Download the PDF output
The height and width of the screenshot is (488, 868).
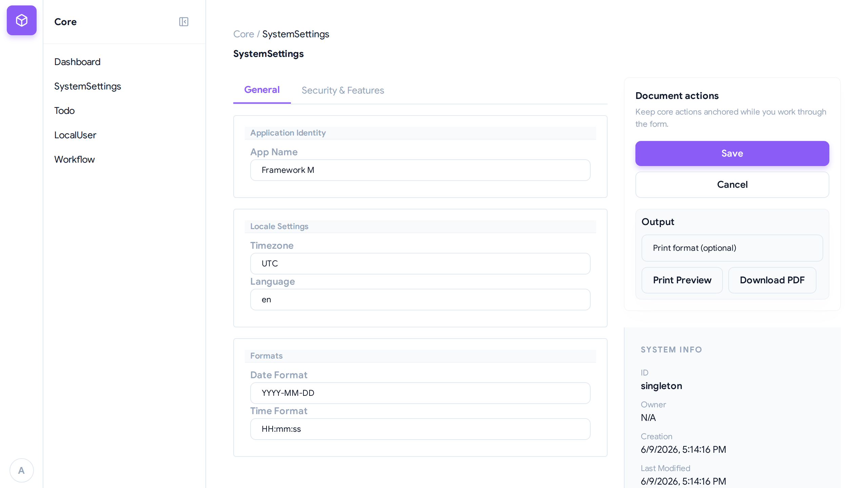pyautogui.click(x=772, y=280)
